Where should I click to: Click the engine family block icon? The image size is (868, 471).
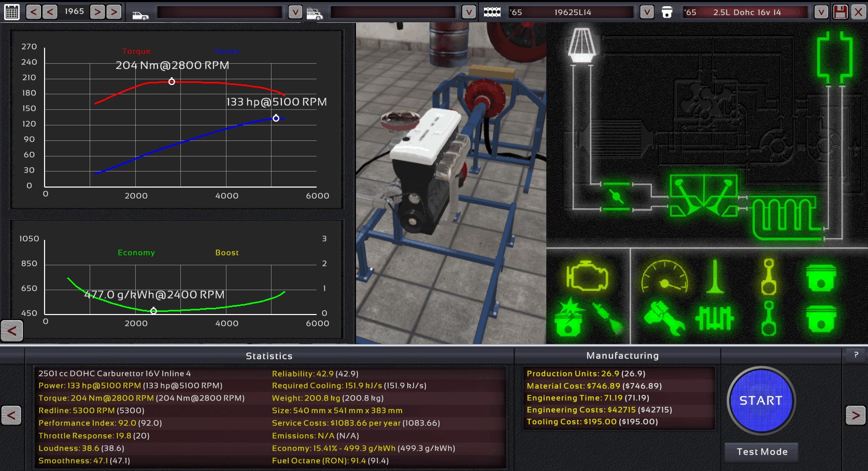[492, 12]
